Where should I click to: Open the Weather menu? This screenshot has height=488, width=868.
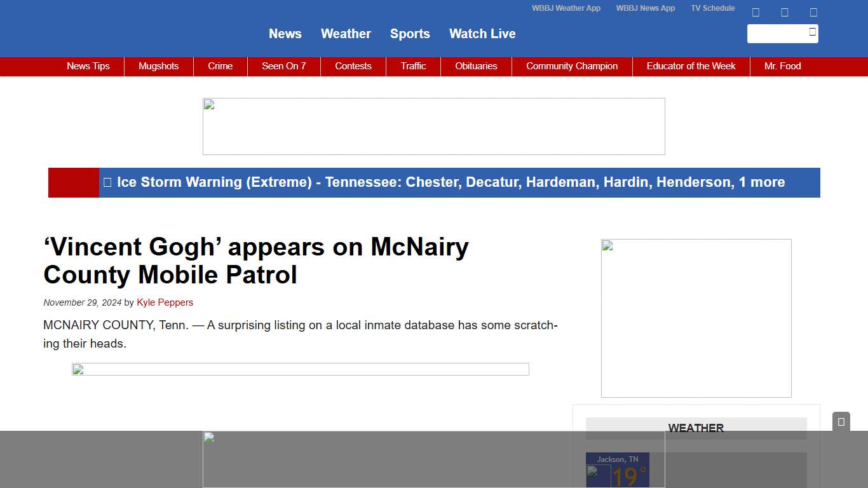346,34
